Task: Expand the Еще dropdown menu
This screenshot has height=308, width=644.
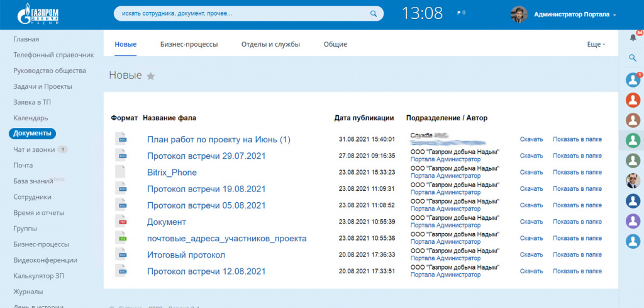Action: pyautogui.click(x=596, y=45)
